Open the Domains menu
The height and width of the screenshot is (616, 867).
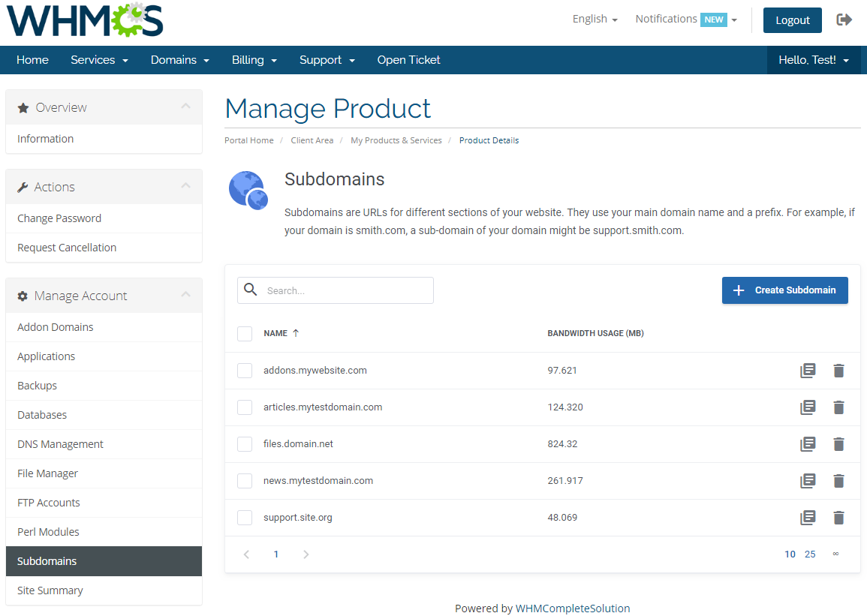point(179,59)
